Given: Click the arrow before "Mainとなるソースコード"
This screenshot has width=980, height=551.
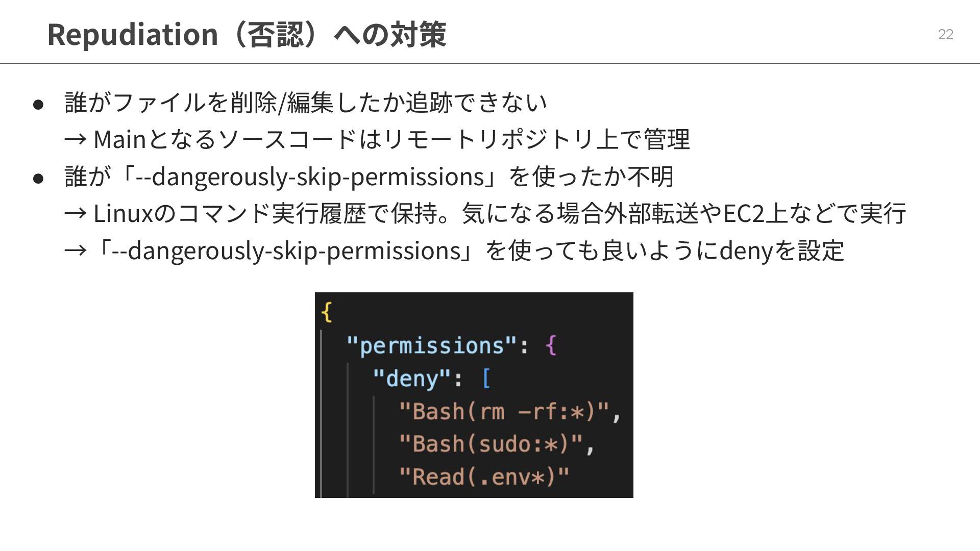Looking at the screenshot, I should (75, 139).
